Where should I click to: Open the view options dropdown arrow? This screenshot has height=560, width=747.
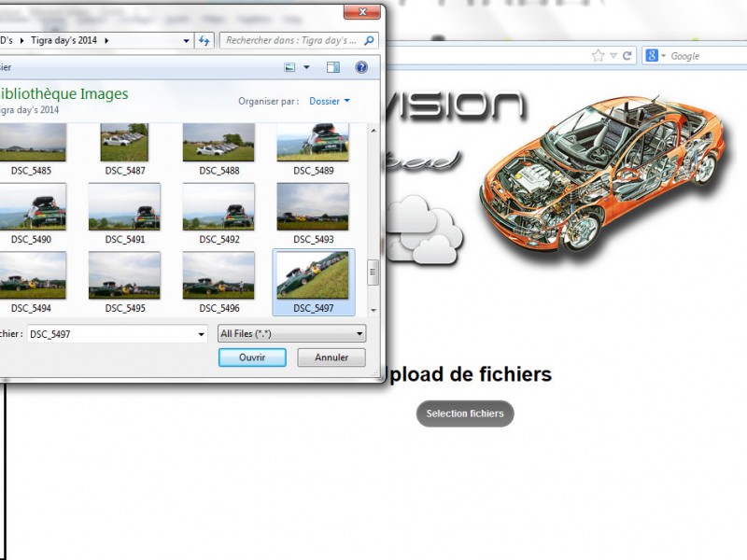305,67
